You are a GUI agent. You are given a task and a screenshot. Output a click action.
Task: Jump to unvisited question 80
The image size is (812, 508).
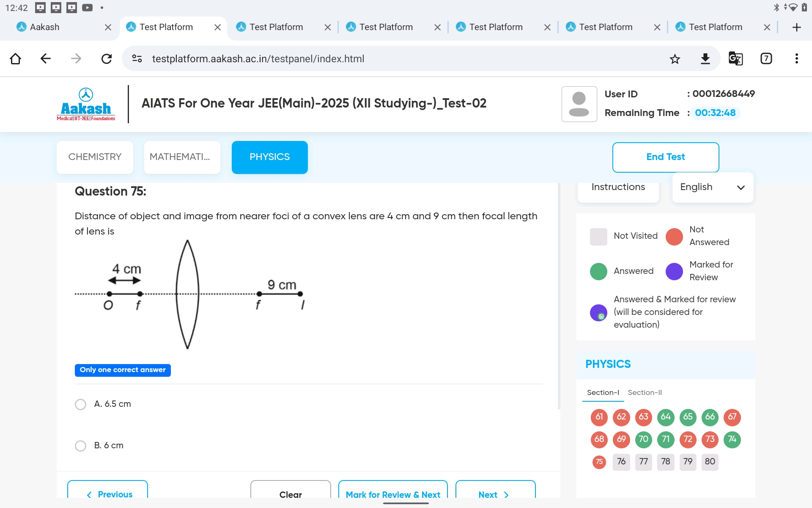tap(710, 462)
